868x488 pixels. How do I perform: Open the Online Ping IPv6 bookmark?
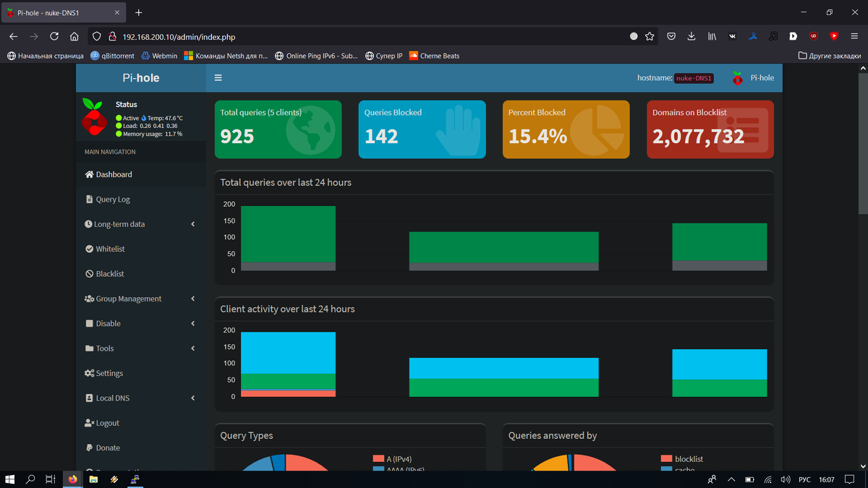pyautogui.click(x=316, y=56)
